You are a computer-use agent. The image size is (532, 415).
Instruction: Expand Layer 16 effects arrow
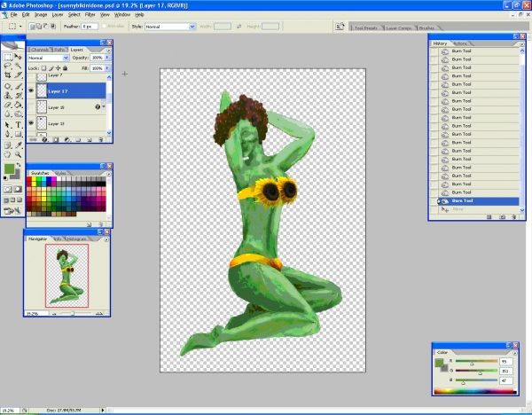104,106
